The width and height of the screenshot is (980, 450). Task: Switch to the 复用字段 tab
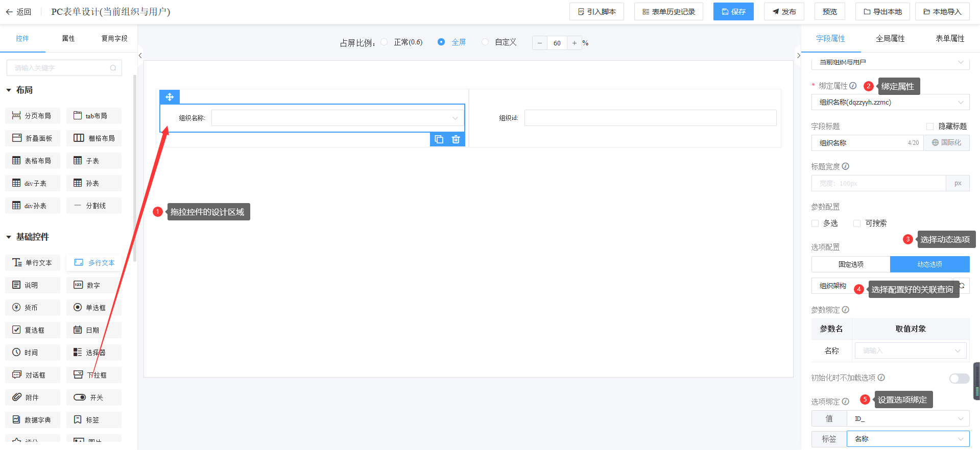[x=114, y=39]
